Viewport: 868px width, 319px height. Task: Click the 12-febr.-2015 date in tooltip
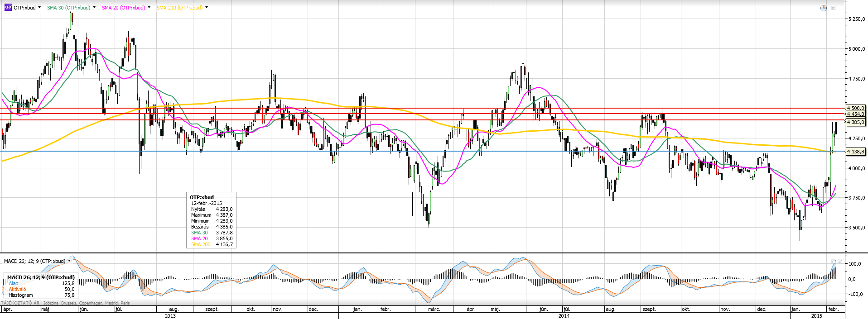(207, 203)
